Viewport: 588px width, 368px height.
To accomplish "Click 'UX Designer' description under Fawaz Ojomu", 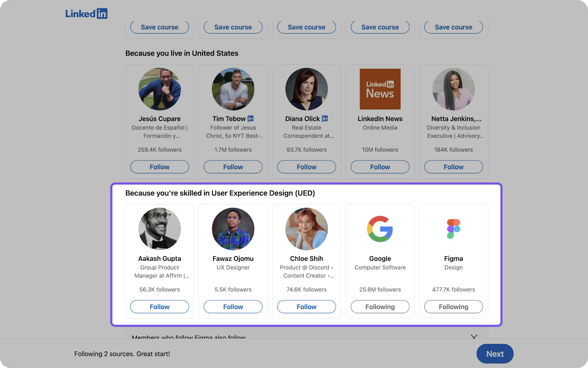I will (233, 268).
